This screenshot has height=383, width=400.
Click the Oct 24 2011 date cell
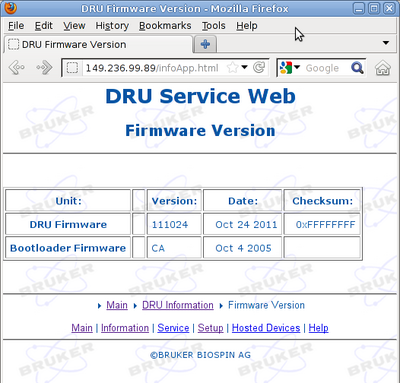click(242, 224)
